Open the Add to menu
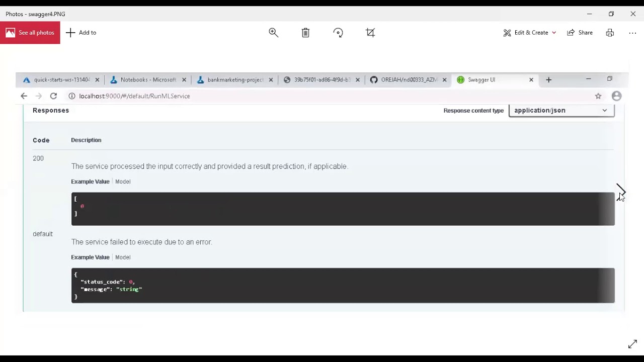The image size is (644, 362). pos(81,33)
